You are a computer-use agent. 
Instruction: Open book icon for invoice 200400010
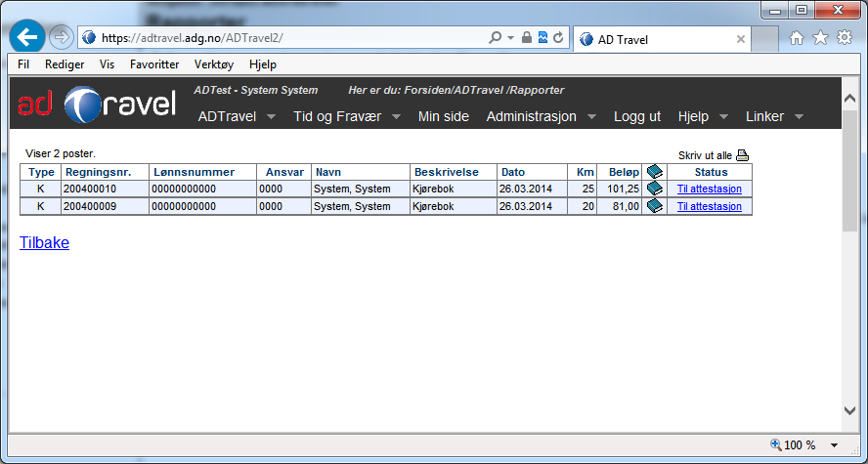[x=654, y=189]
